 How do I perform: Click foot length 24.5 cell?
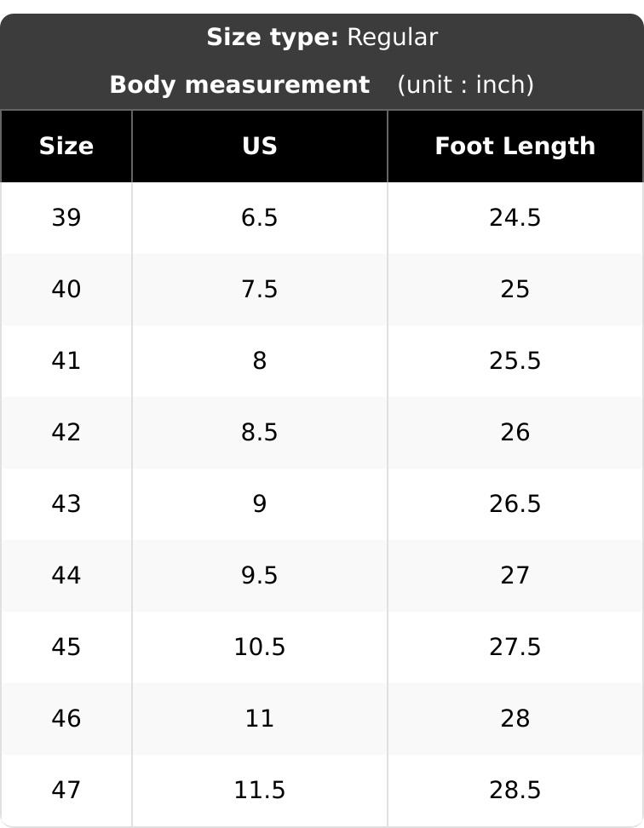515,217
